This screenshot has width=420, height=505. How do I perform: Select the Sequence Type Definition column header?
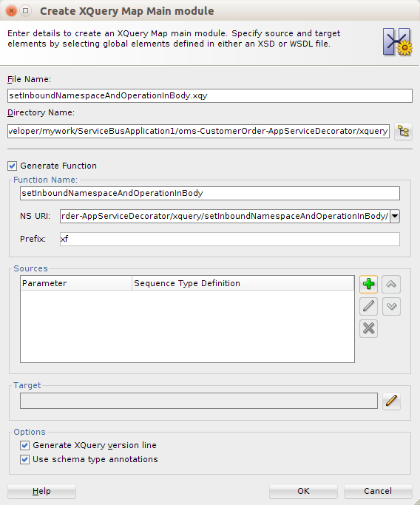click(243, 283)
